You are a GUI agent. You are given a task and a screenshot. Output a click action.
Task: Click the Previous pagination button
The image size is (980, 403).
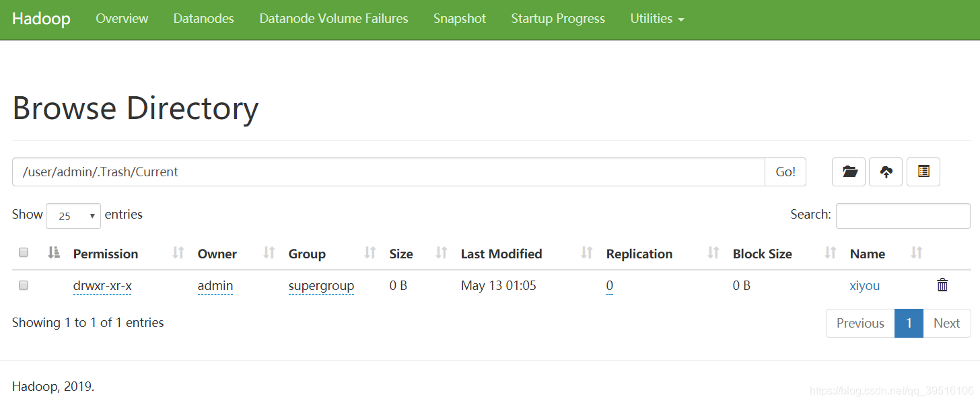(860, 323)
